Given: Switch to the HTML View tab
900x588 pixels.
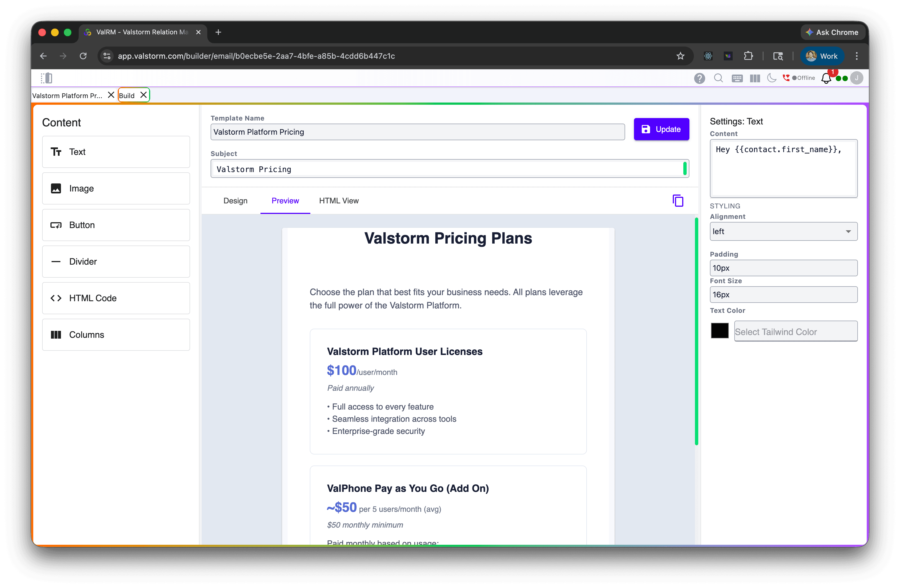Looking at the screenshot, I should (x=338, y=201).
